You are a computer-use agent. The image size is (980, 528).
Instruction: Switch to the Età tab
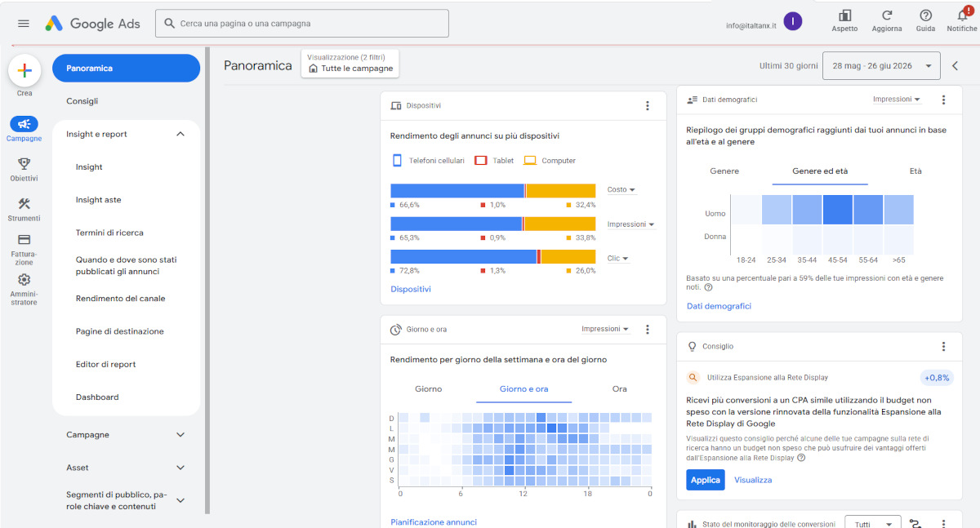coord(915,171)
